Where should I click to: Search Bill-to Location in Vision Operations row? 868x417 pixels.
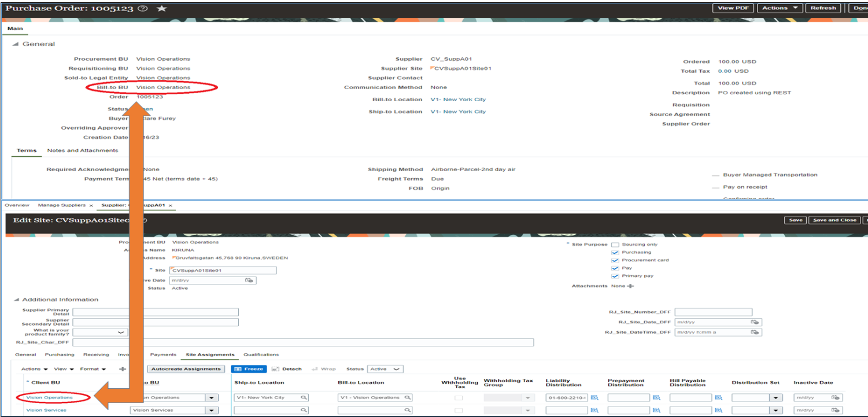[408, 398]
